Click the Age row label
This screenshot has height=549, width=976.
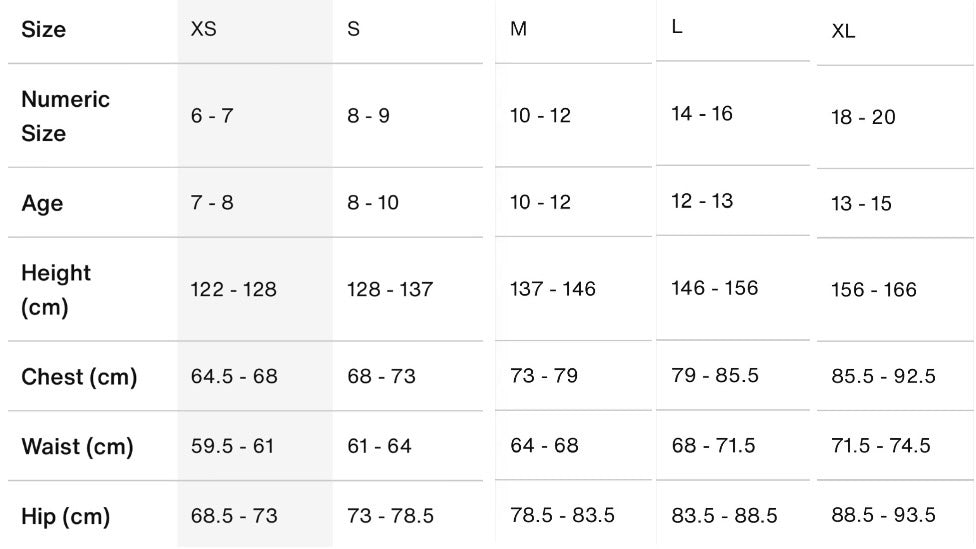tap(42, 204)
